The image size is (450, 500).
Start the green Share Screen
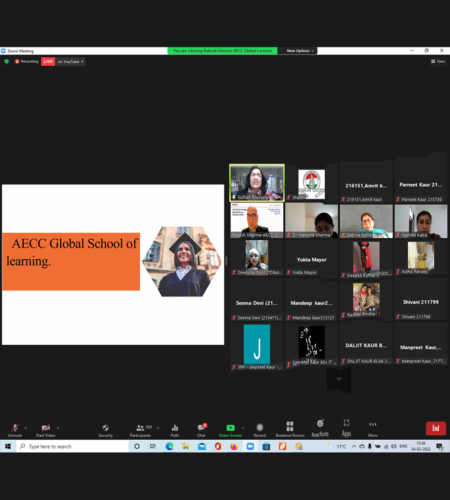(230, 430)
